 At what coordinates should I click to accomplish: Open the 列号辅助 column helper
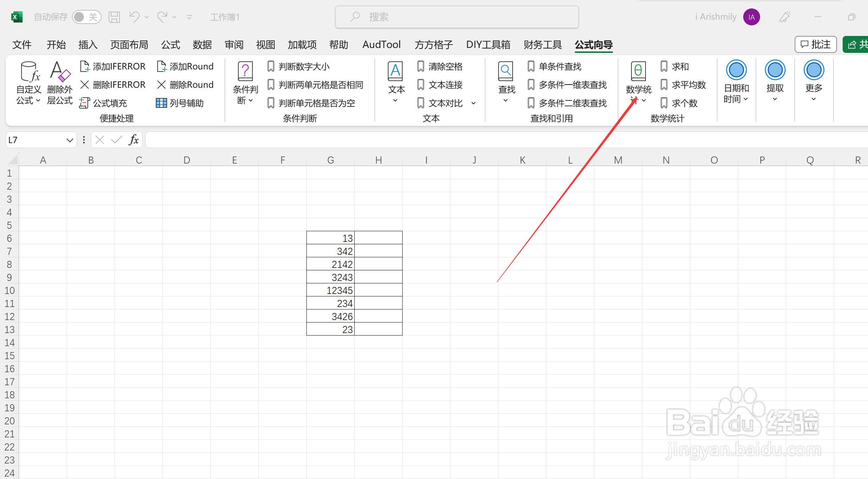click(x=180, y=103)
